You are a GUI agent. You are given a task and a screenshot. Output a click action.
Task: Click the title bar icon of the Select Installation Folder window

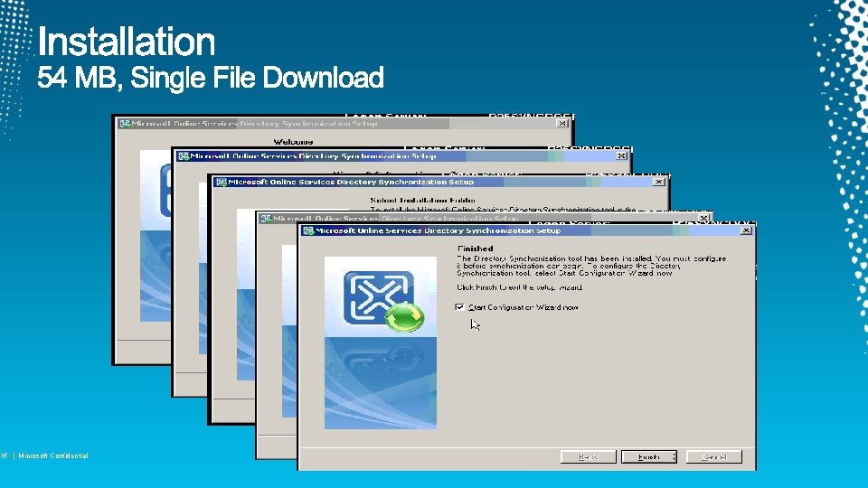coord(222,182)
